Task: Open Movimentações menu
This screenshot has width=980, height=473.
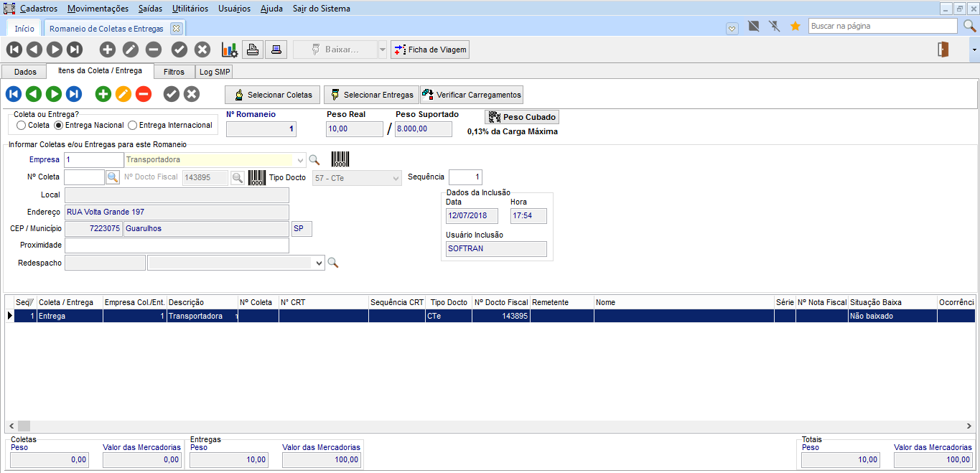Action: pos(98,9)
